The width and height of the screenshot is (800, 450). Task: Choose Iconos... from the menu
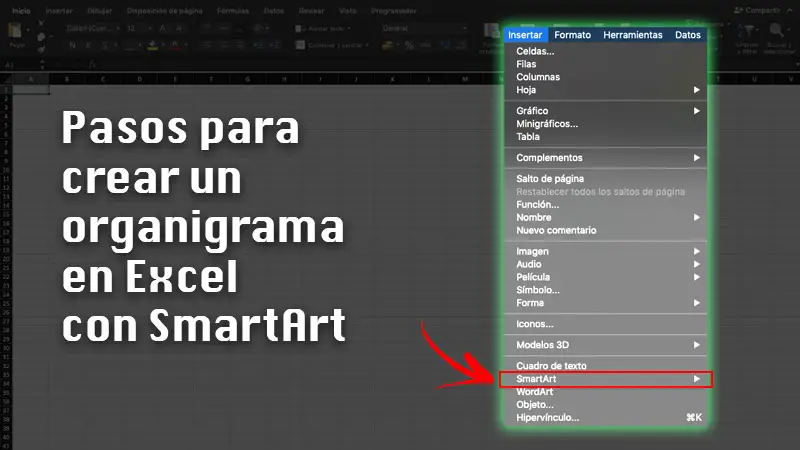(535, 324)
